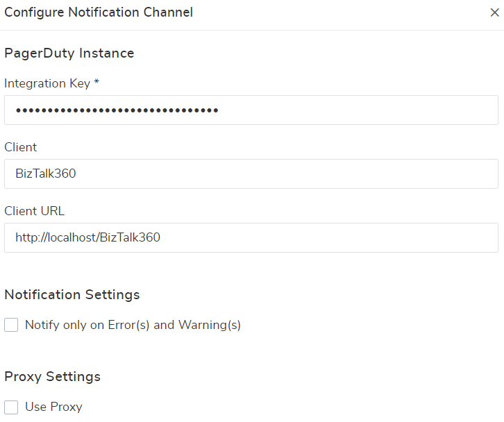Viewport: 504px width, 422px height.
Task: Click the Configure Notification Channel title
Action: [x=99, y=12]
